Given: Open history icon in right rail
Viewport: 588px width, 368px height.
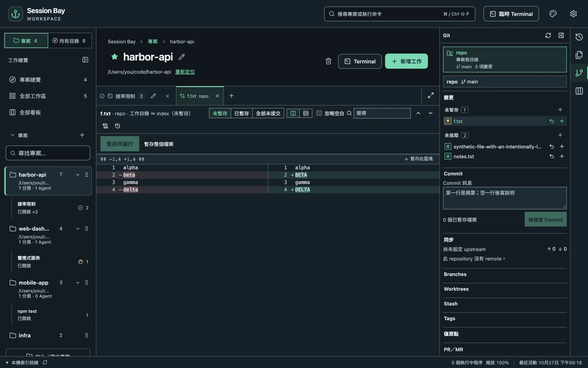Looking at the screenshot, I should tap(579, 37).
